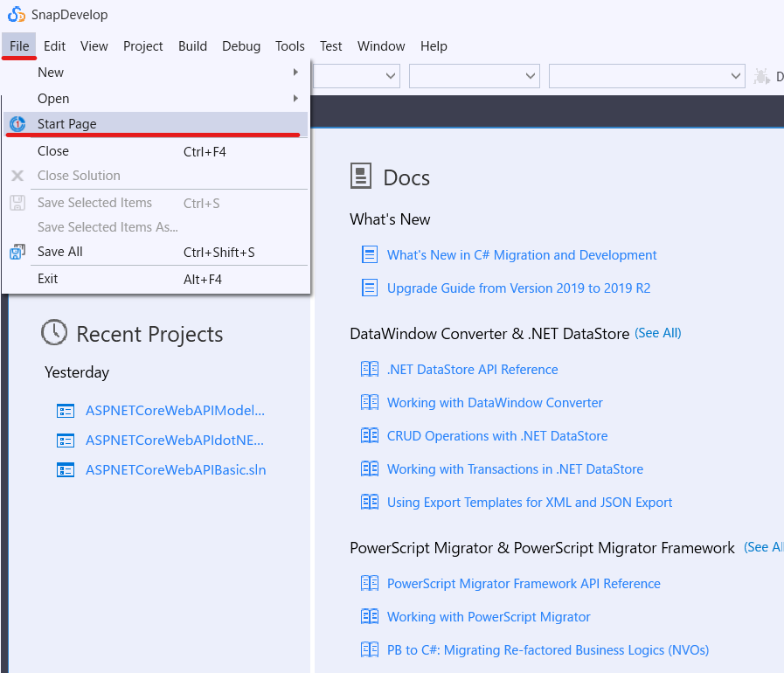Open the Build menu

click(x=192, y=46)
